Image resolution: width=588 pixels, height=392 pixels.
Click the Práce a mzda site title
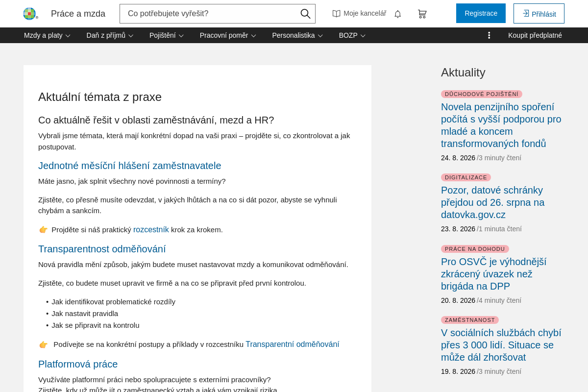(78, 14)
